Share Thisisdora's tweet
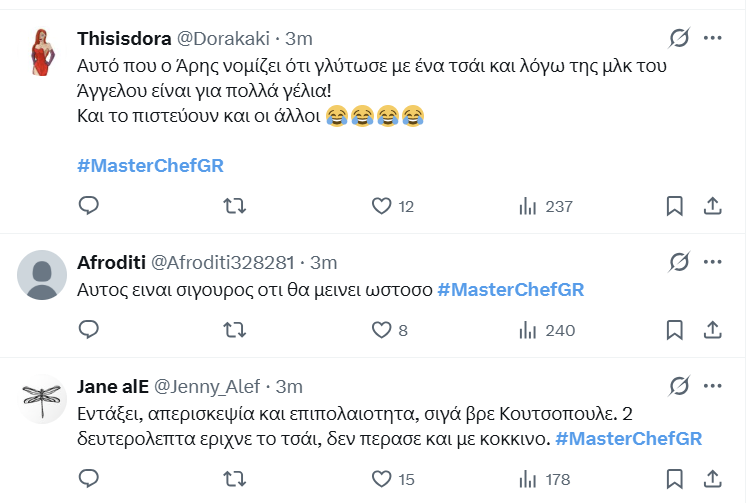Viewport: 756px width, 503px height. (x=712, y=206)
